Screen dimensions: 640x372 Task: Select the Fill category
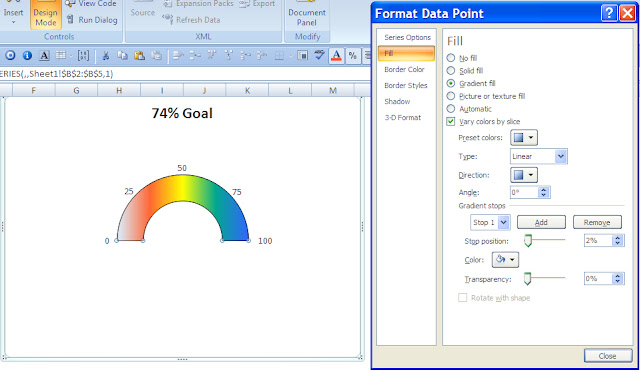tap(407, 53)
